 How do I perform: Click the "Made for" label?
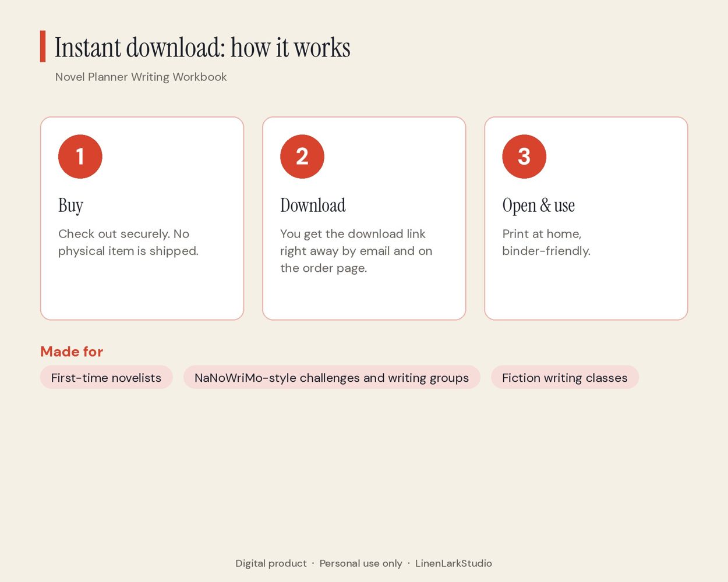72,352
